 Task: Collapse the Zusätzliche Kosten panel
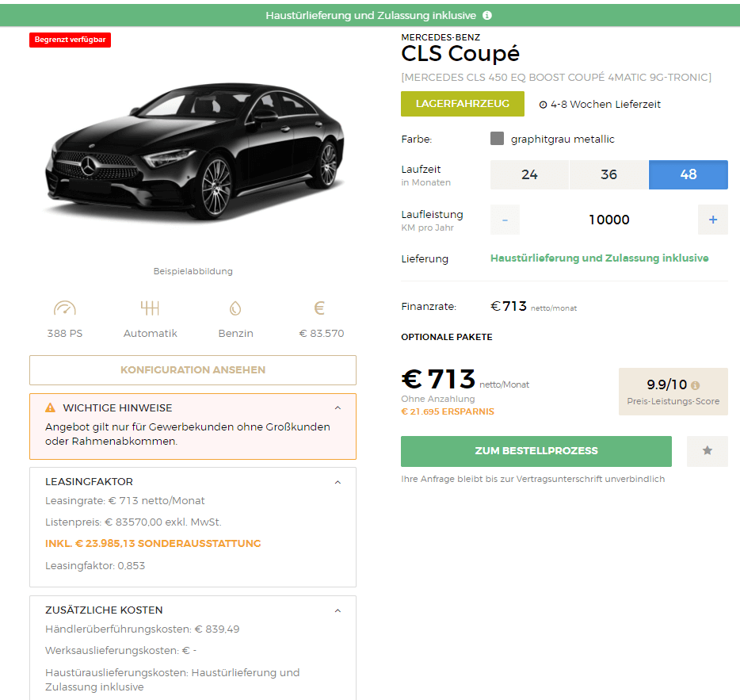(x=338, y=610)
